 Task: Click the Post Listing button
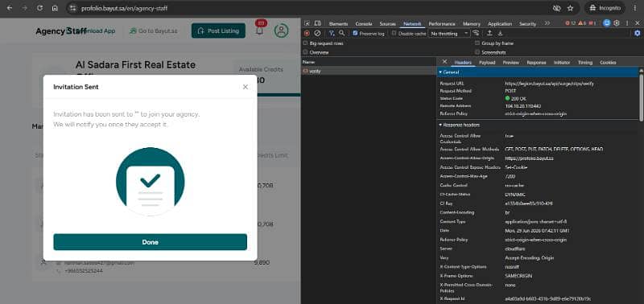click(218, 31)
